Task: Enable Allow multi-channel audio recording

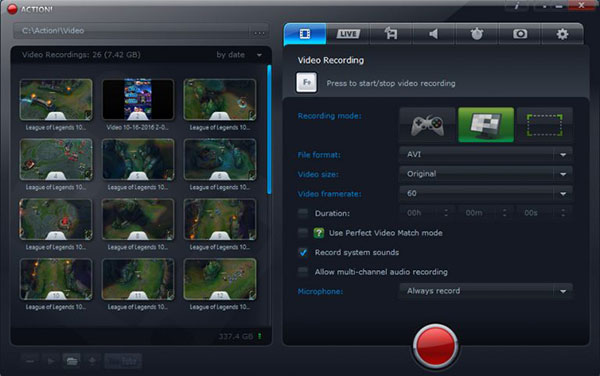Action: tap(303, 272)
